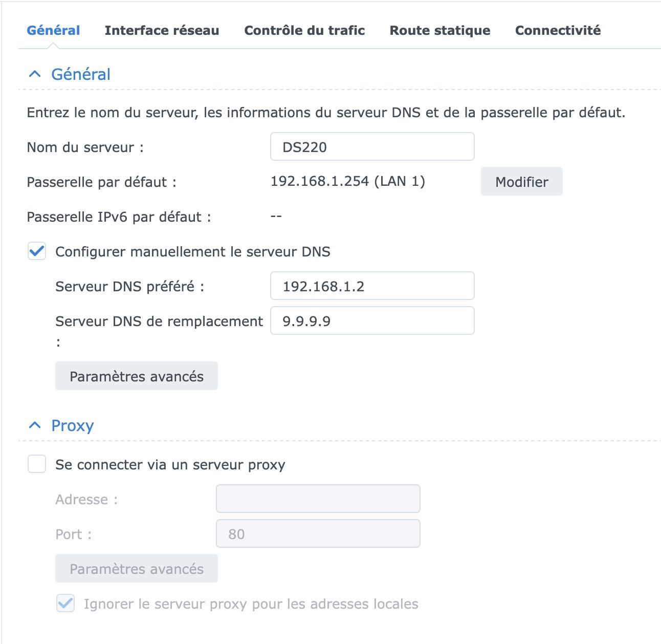Viewport: 661px width, 644px height.
Task: Click Serveur DNS de remplacement field
Action: click(372, 321)
